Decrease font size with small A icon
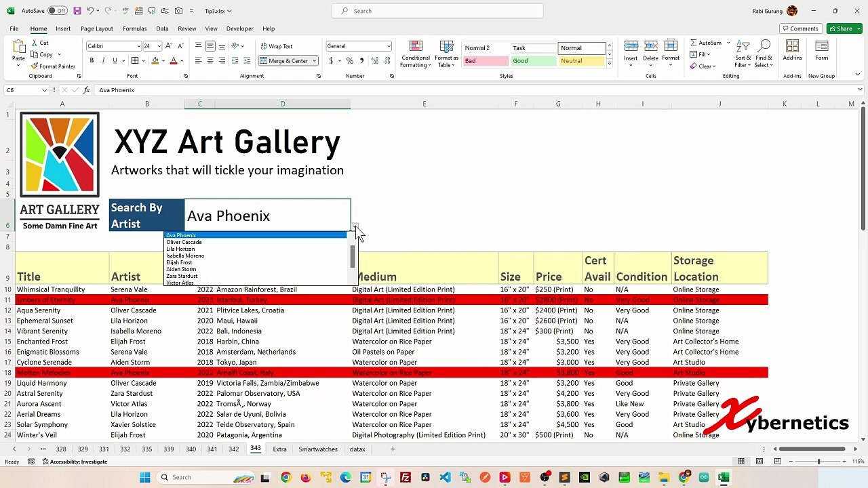868x488 pixels. [180, 46]
